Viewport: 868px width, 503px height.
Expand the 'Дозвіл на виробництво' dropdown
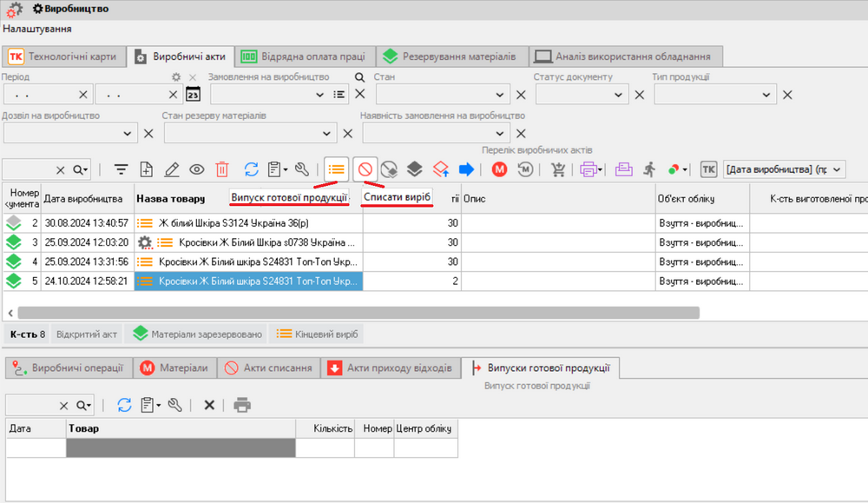point(128,134)
